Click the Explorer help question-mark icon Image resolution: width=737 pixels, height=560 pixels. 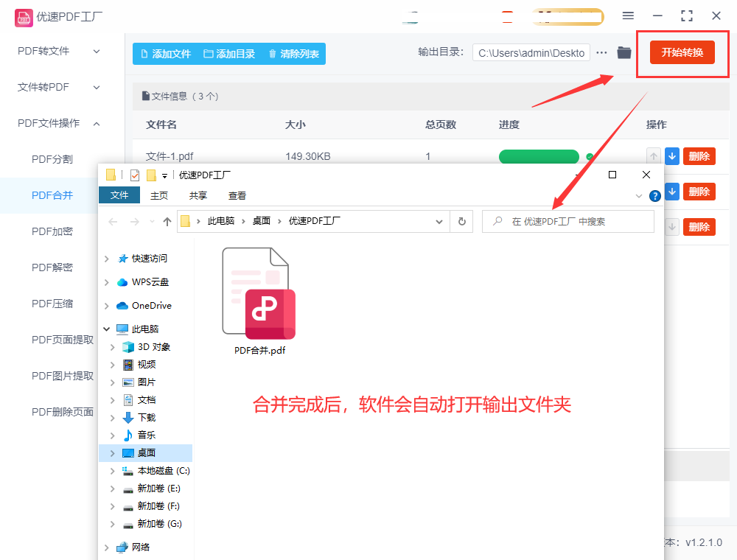[x=654, y=196]
